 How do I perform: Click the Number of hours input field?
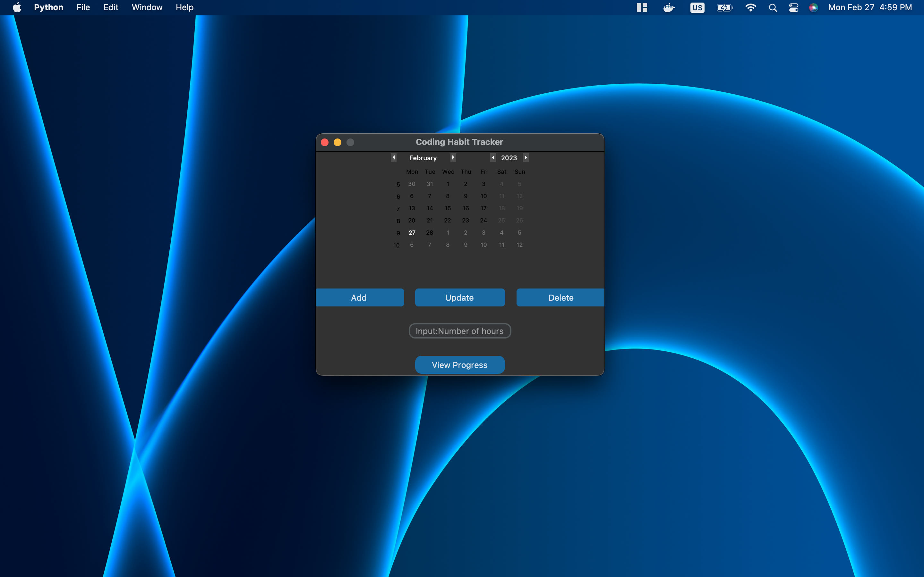coord(460,331)
